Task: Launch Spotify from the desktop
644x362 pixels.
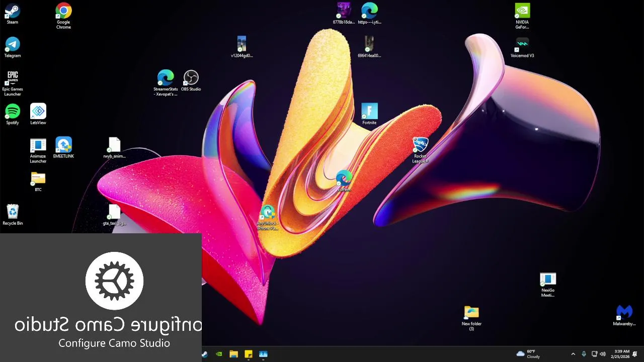Action: 13,115
